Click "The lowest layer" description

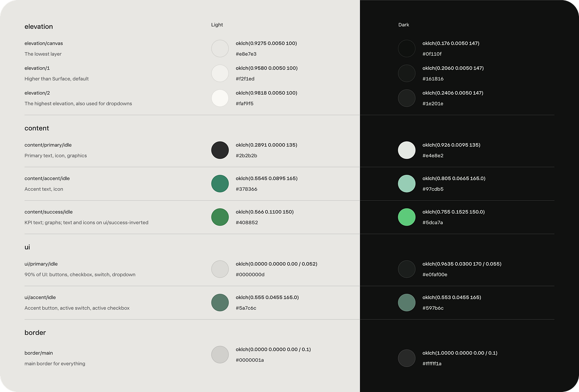[x=43, y=54]
